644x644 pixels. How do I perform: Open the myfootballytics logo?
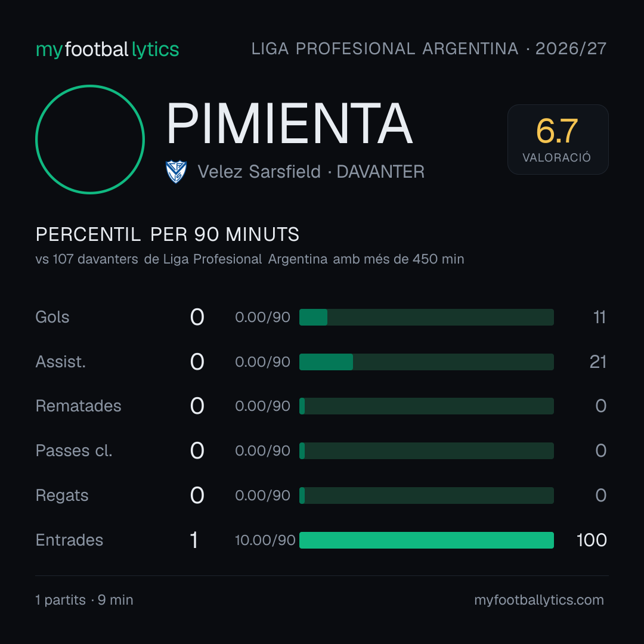(107, 49)
